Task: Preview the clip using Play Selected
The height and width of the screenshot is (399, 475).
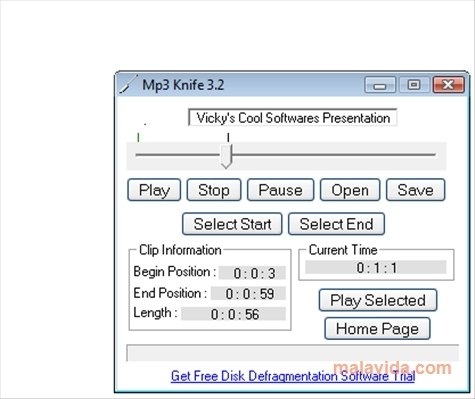Action: [x=378, y=300]
